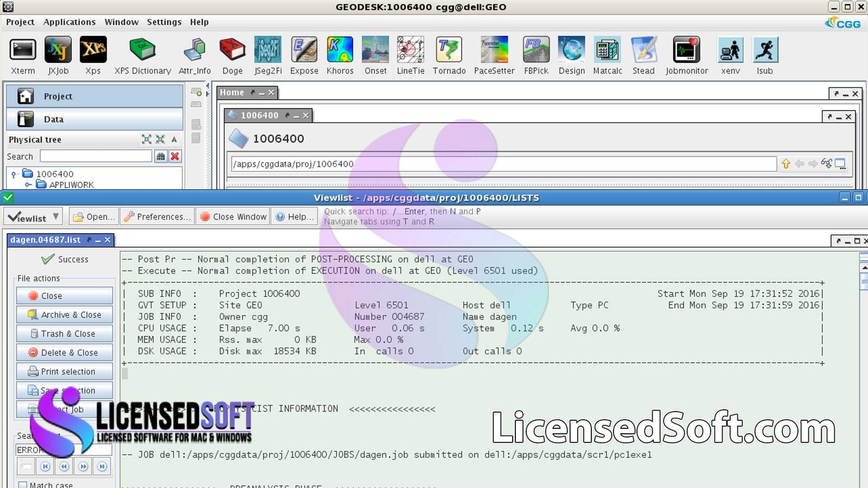Expand the APPLIWORK folder node
This screenshot has height=488, width=868.
pos(28,185)
